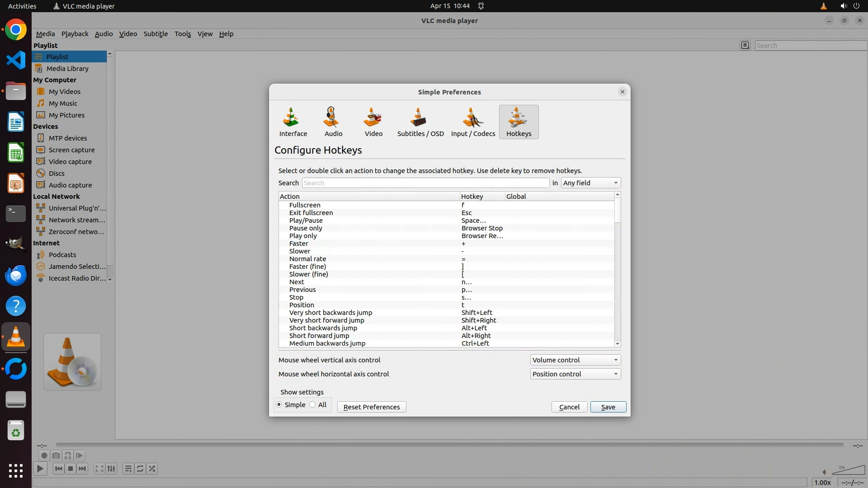Expand mouse wheel horizontal axis dropdown
This screenshot has height=488, width=868.
click(x=575, y=374)
